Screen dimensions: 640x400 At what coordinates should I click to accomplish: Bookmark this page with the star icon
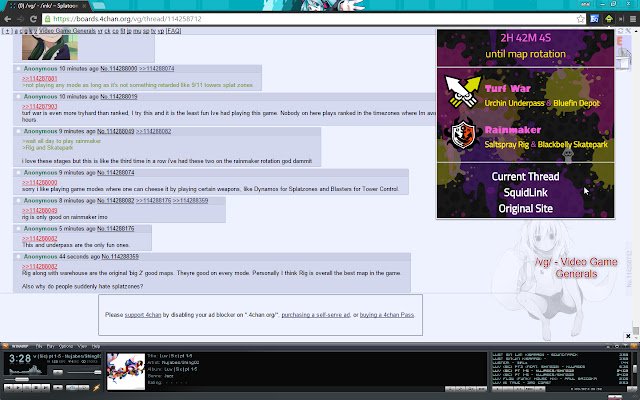(580, 19)
